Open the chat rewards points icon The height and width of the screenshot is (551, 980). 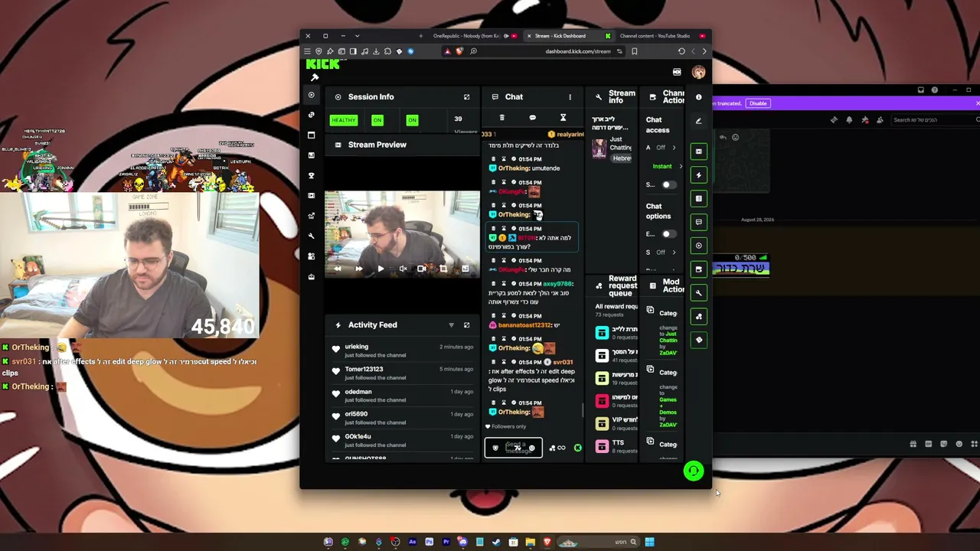point(552,448)
